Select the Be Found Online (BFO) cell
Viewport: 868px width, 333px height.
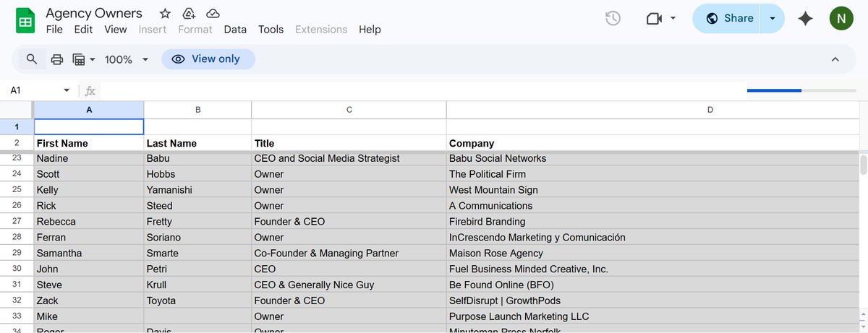click(652, 285)
